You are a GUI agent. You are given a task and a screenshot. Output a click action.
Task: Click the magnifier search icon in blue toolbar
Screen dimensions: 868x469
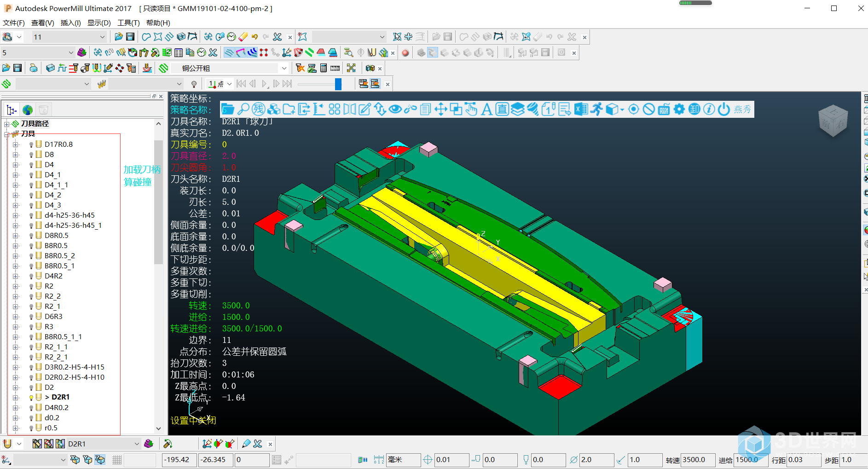[x=243, y=109]
